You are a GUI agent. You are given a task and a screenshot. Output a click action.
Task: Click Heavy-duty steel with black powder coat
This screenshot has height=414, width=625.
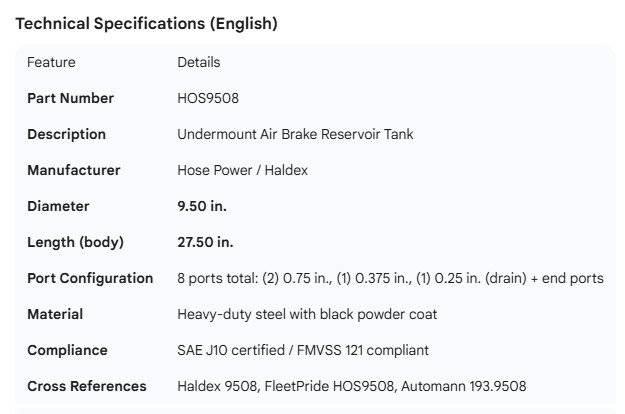coord(307,314)
